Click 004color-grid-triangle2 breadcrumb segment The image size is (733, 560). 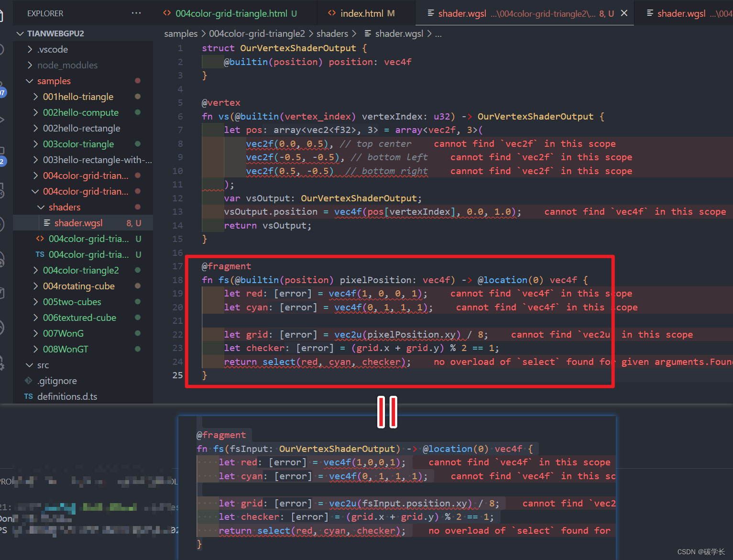coord(257,33)
